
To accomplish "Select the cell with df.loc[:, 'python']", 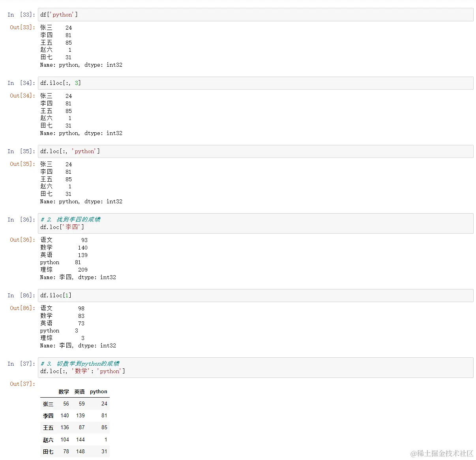I will [256, 151].
